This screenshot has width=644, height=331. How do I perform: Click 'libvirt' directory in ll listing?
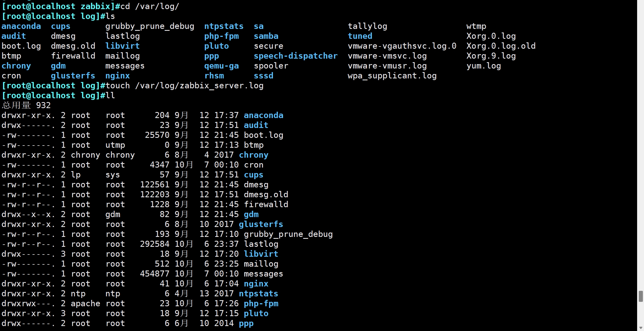(261, 254)
